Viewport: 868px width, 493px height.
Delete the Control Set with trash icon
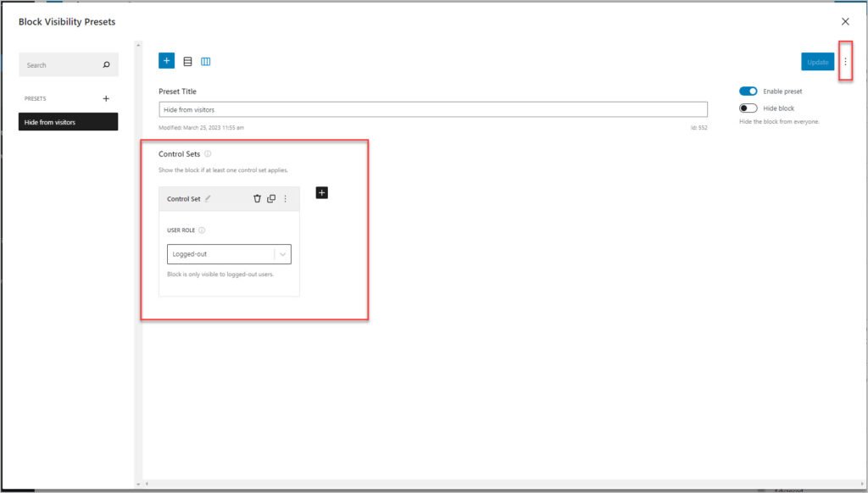pyautogui.click(x=257, y=199)
